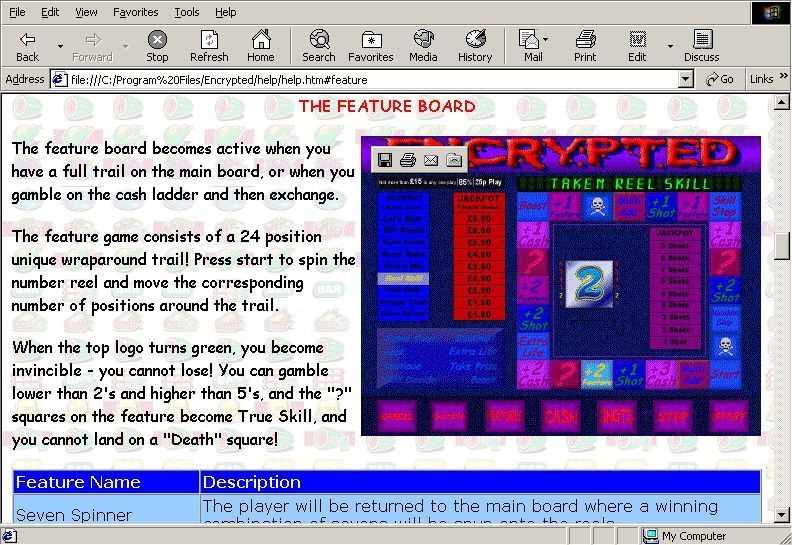Screen dimensions: 792x545
Task: Click the Go button
Action: coord(721,79)
